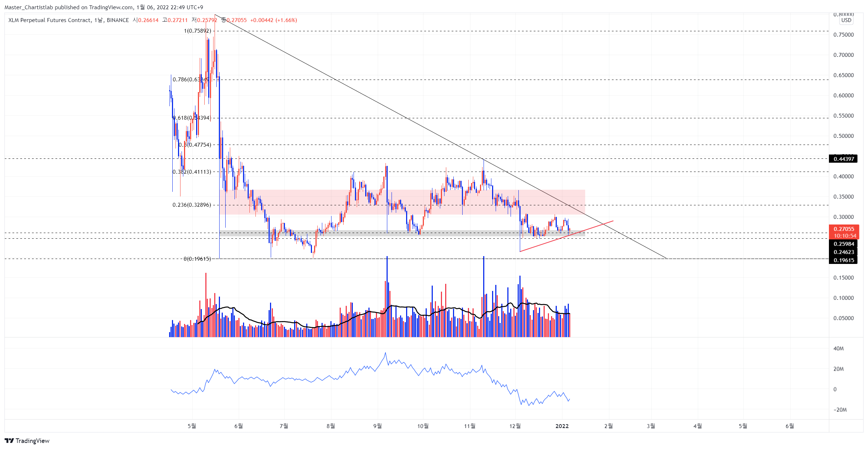Viewport: 868px width, 449px height.
Task: Click the TradingView logo at bottom left
Action: click(x=27, y=440)
